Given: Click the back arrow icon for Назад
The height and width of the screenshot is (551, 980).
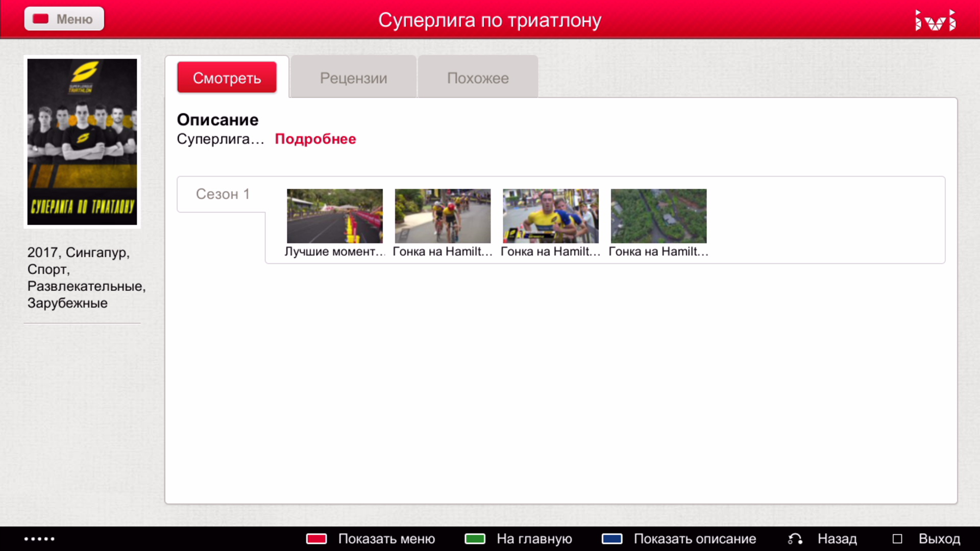Looking at the screenshot, I should [795, 539].
